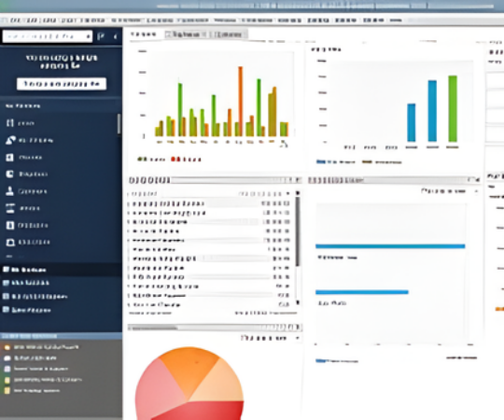Open the dropdown above the pie chart
The image size is (504, 420).
271,338
